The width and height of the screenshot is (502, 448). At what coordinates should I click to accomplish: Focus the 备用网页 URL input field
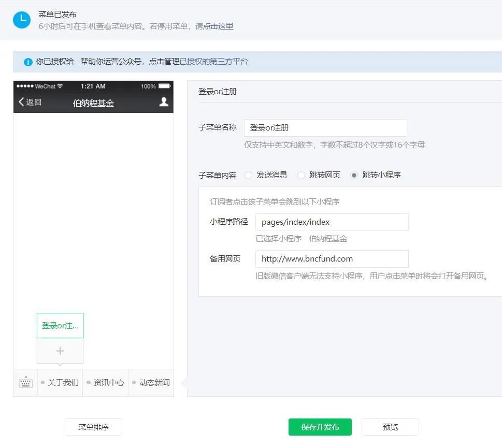332,258
